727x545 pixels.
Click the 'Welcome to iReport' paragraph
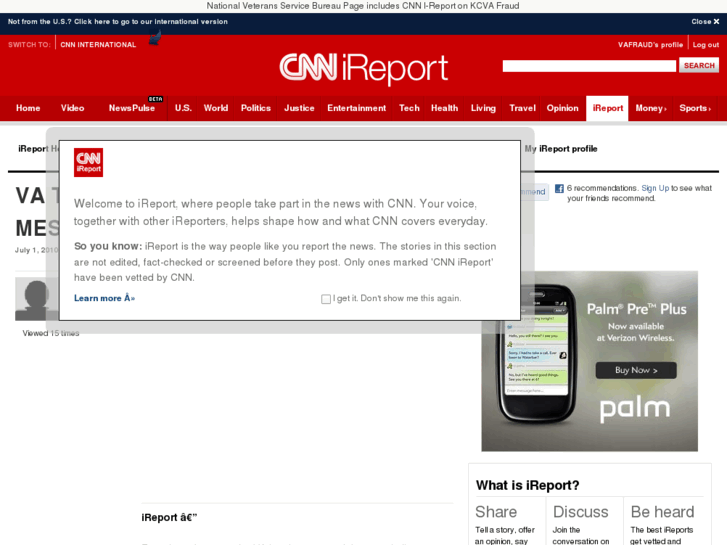click(281, 212)
